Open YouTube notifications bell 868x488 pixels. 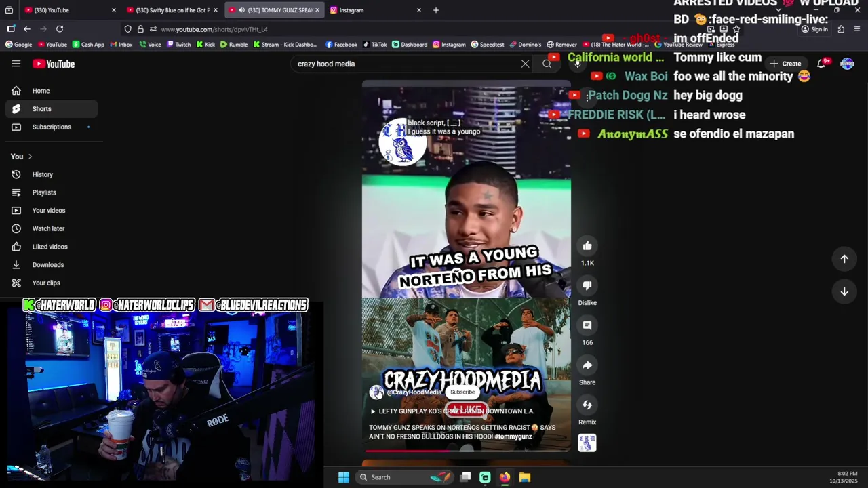pyautogui.click(x=821, y=64)
